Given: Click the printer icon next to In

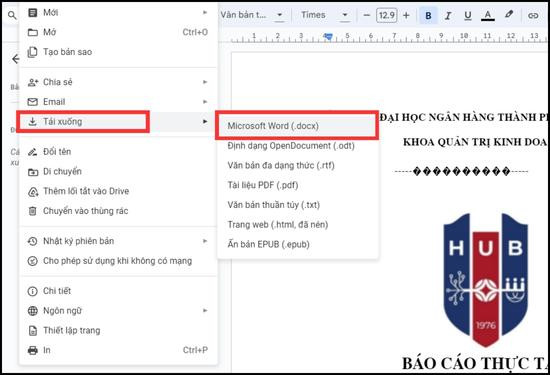Looking at the screenshot, I should 33,350.
